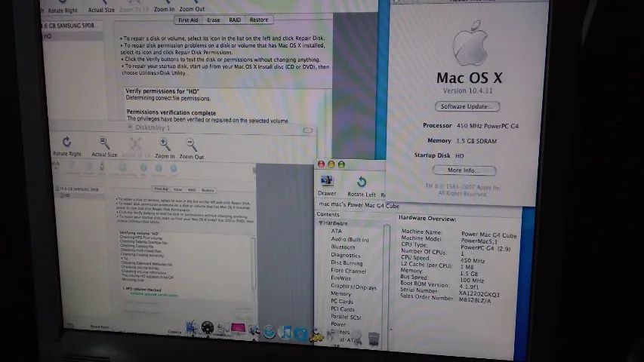Image resolution: width=644 pixels, height=362 pixels.
Task: Click Restore tab in top Disk Utility image
Action: click(x=259, y=20)
